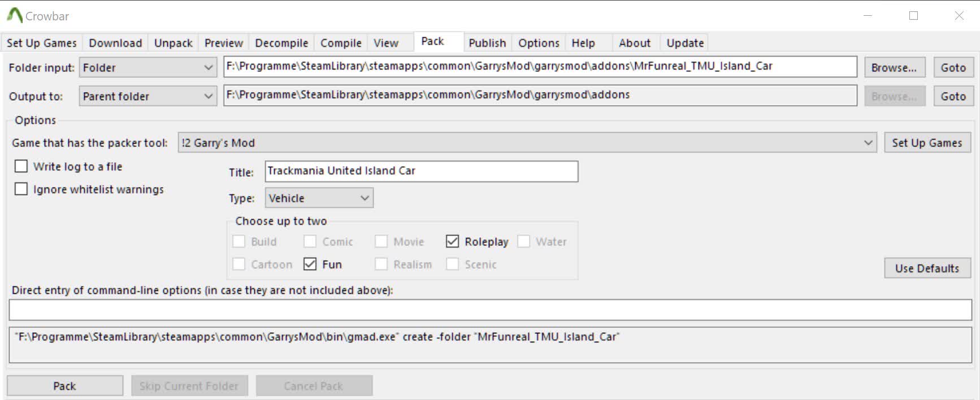
Task: Expand the Folder input type dropdown
Action: [x=148, y=67]
